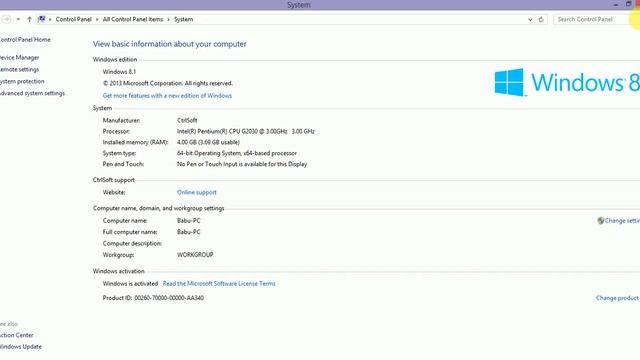This screenshot has height=360, width=640.
Task: Maximize the System window
Action: coord(628,4)
